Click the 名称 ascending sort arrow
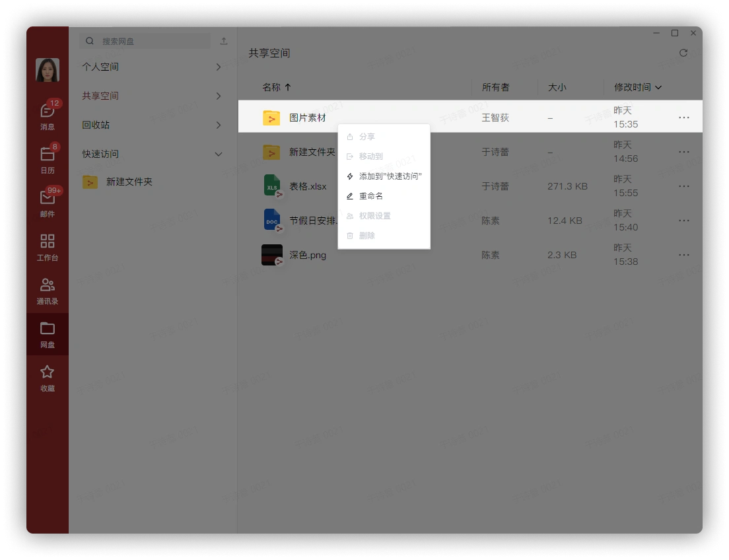The height and width of the screenshot is (560, 729). tap(288, 87)
